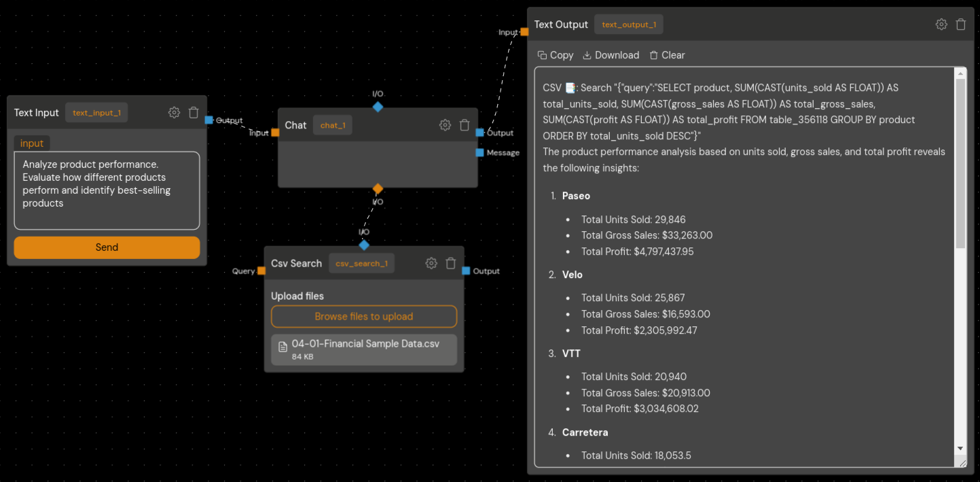Click the 'Upload files' label

pyautogui.click(x=297, y=296)
